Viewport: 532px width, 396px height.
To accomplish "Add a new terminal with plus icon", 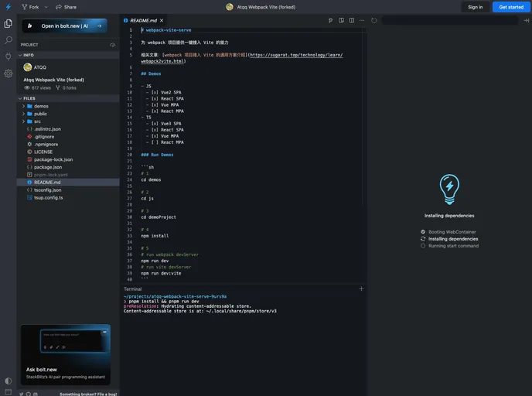I will point(361,288).
